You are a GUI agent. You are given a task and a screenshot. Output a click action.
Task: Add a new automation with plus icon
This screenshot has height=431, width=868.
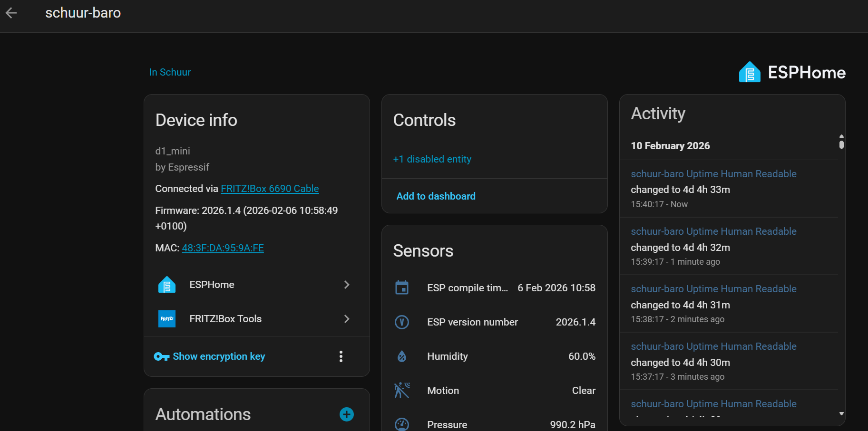coord(346,414)
